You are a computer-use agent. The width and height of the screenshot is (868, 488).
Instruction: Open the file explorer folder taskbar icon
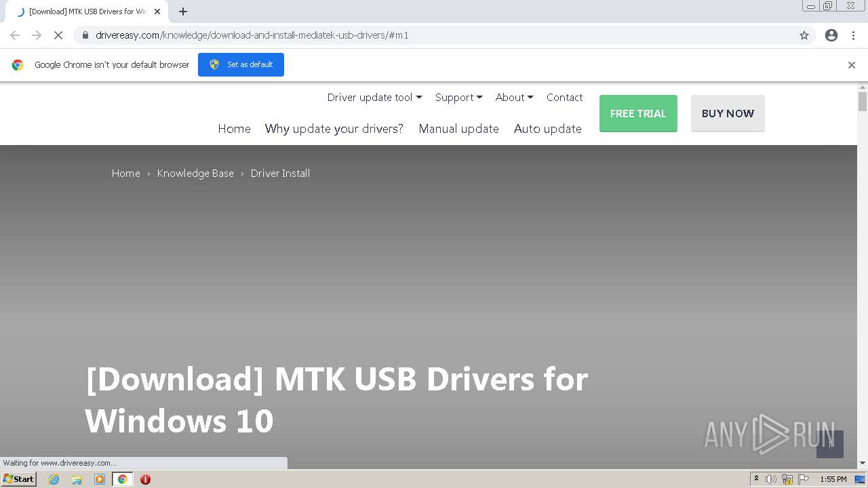pyautogui.click(x=77, y=479)
